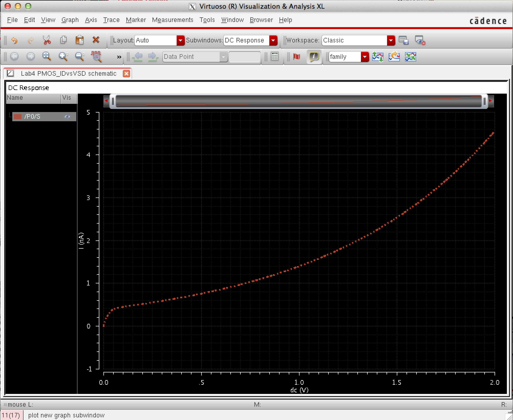Select the /P0/S trace name

tap(32, 117)
